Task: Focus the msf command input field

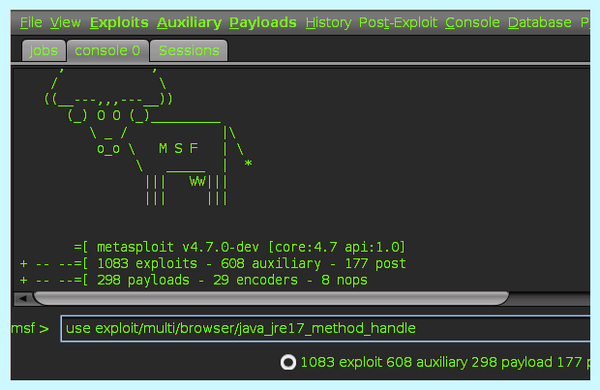Action: tap(325, 328)
